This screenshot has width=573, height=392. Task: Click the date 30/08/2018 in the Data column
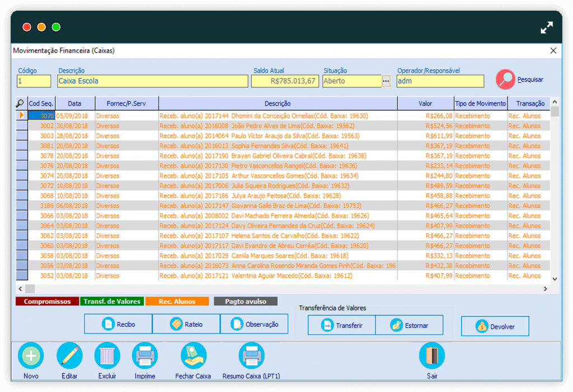(x=72, y=126)
